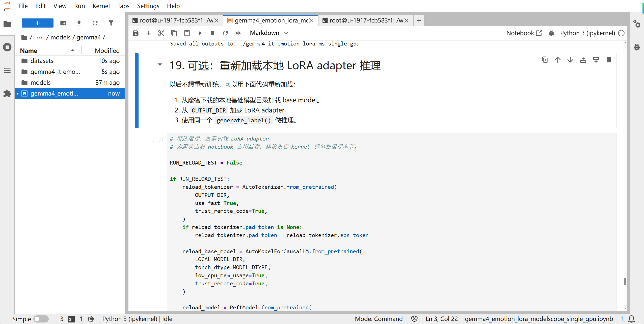
Task: Open the extension manager puzzle icon
Action: click(x=7, y=94)
